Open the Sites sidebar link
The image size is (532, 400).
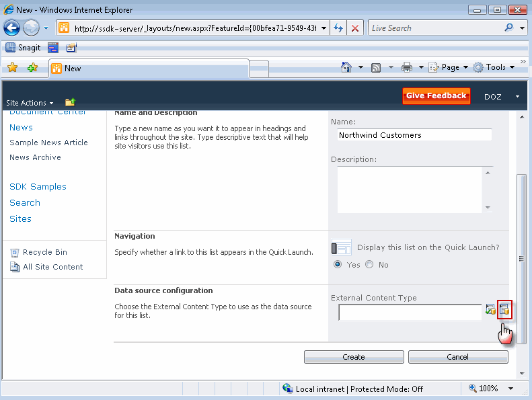pyautogui.click(x=20, y=219)
